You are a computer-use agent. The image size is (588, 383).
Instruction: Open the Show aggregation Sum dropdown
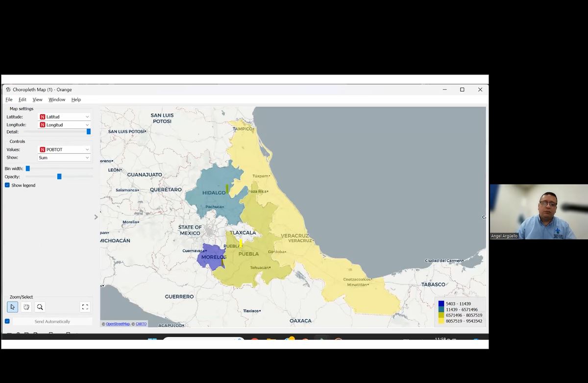[64, 158]
